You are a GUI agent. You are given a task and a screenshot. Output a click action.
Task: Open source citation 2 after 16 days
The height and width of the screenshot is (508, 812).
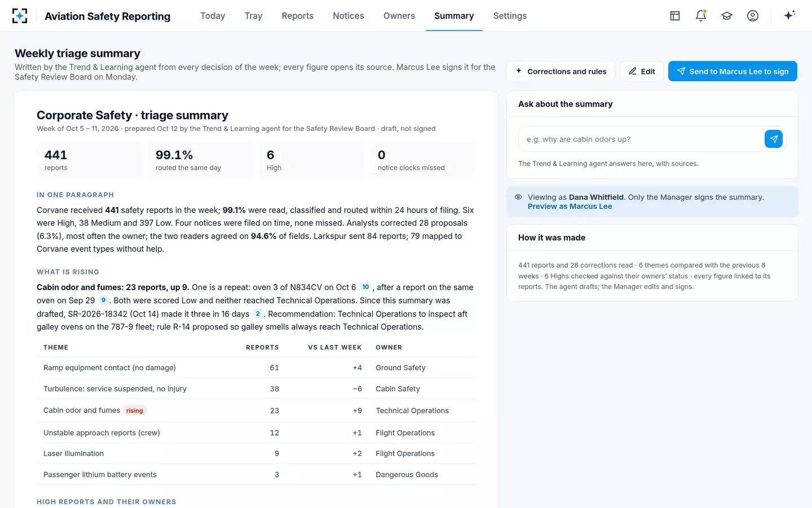pyautogui.click(x=258, y=314)
